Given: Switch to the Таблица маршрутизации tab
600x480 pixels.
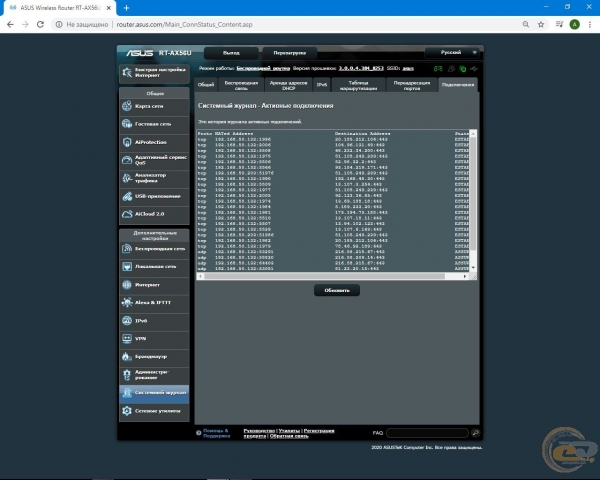Looking at the screenshot, I should (358, 85).
